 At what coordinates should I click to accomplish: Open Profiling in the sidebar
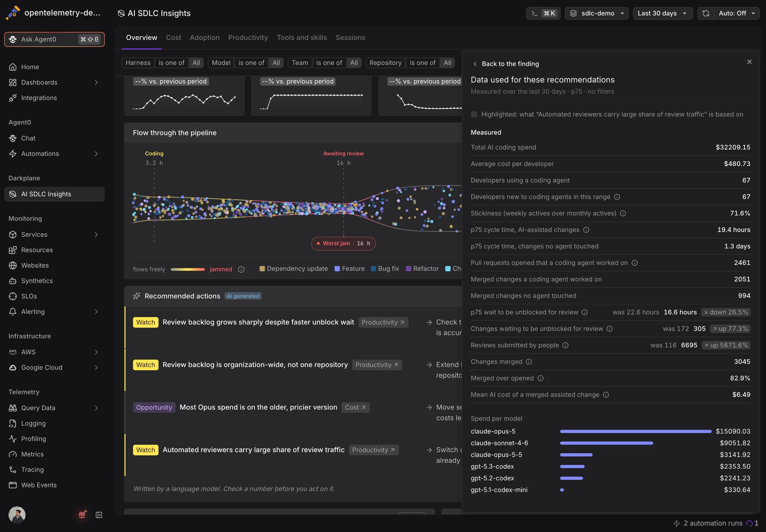pyautogui.click(x=54, y=439)
